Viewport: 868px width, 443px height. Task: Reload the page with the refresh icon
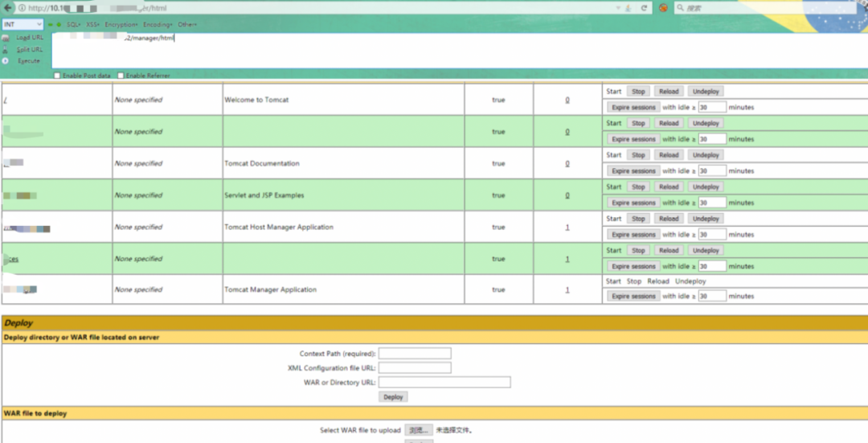tap(644, 8)
